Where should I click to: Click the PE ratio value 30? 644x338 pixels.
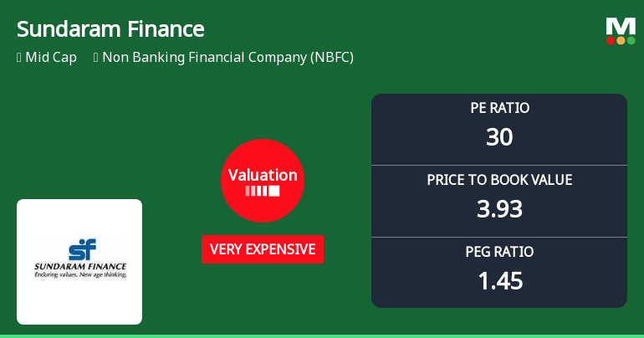pyautogui.click(x=499, y=137)
